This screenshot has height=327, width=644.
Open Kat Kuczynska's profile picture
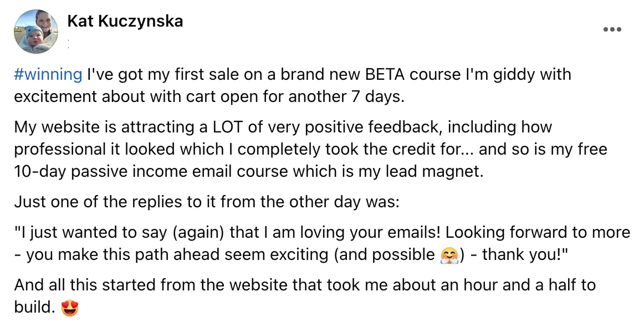coord(35,32)
